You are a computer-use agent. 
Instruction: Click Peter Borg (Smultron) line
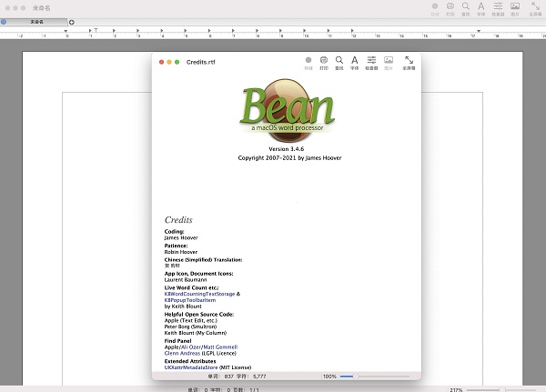[x=190, y=327]
